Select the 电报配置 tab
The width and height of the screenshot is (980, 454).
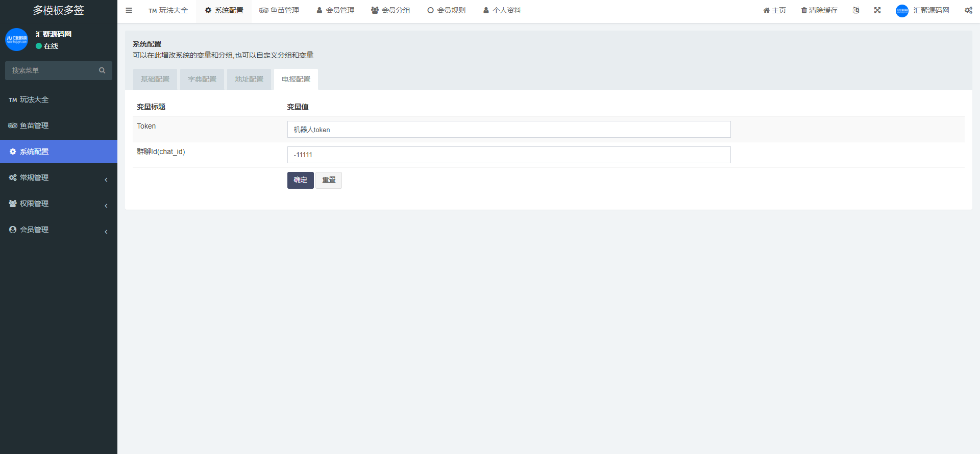(x=296, y=79)
